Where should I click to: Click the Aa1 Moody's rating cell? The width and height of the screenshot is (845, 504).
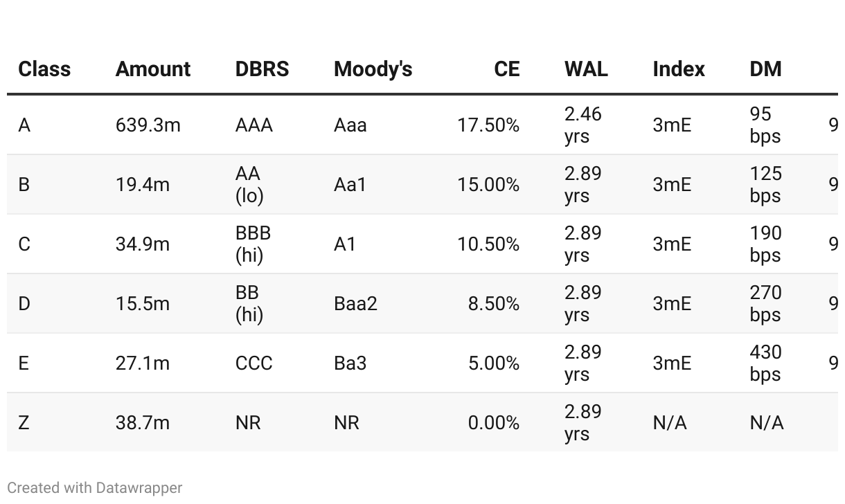pos(350,185)
